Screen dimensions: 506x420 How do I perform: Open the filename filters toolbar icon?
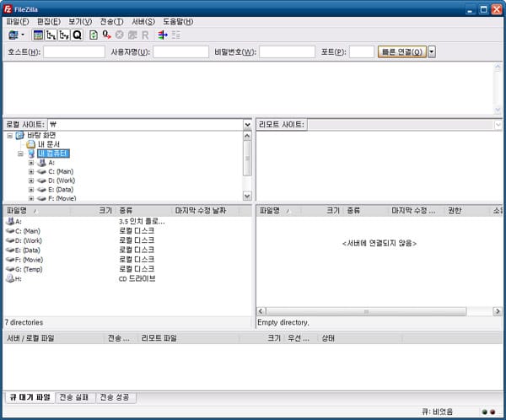click(x=163, y=35)
